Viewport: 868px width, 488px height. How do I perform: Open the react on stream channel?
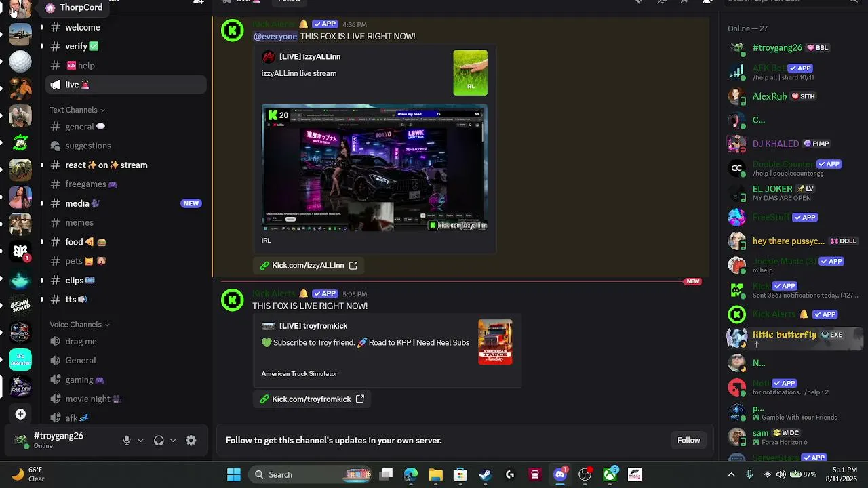pos(126,165)
